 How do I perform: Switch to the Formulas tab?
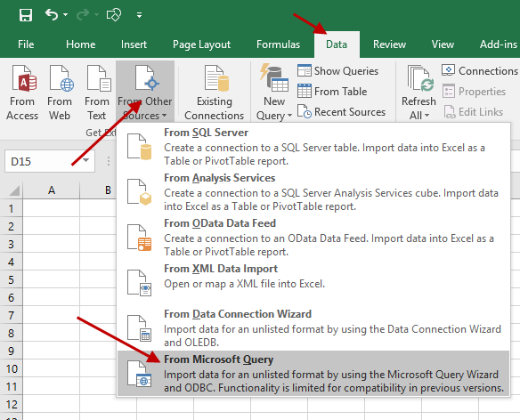(278, 44)
